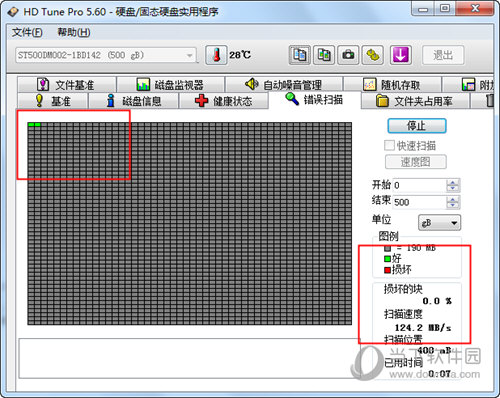This screenshot has height=398, width=500.
Task: Copy information to clipboard icon
Action: pyautogui.click(x=299, y=55)
